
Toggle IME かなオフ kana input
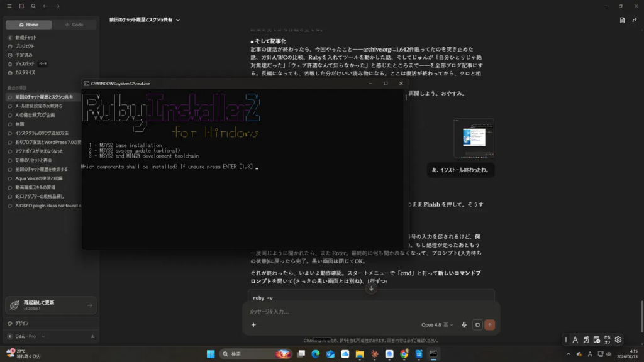pyautogui.click(x=608, y=339)
